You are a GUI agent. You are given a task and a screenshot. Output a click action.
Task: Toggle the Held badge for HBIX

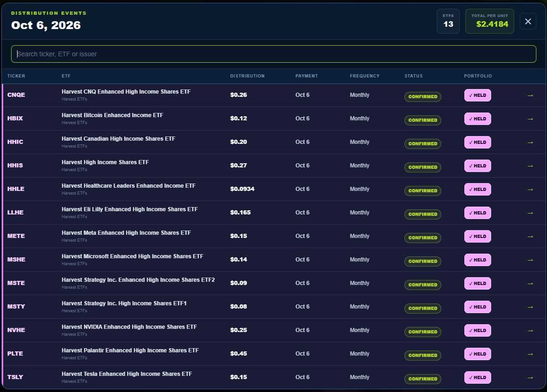(x=478, y=119)
